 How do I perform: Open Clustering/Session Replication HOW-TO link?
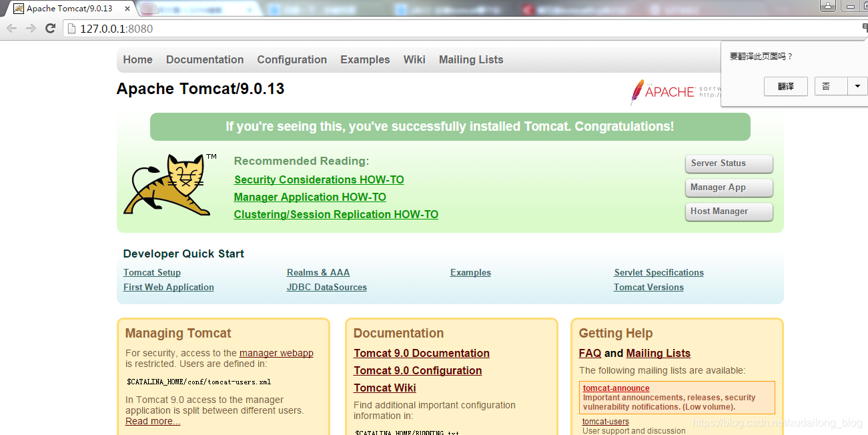[x=336, y=214]
